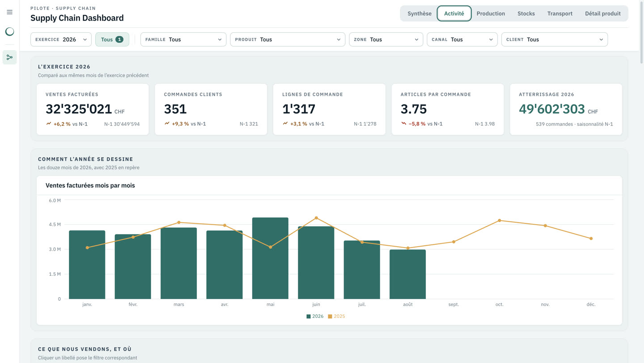This screenshot has height=363, width=644.
Task: Click the Lignes de commande value 1'317
Action: (299, 109)
